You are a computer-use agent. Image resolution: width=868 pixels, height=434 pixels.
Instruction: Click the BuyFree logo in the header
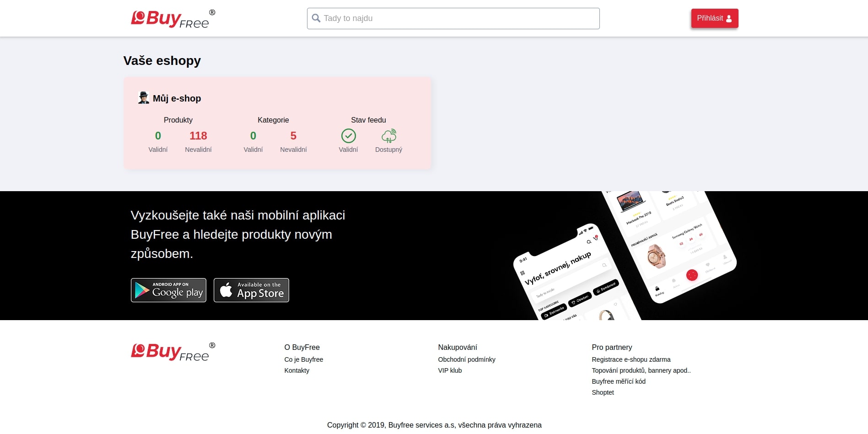pos(173,19)
